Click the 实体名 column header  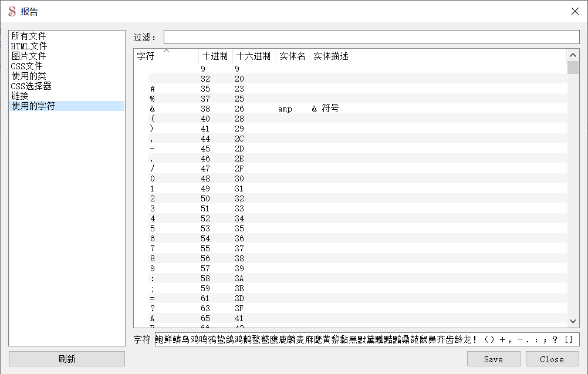pyautogui.click(x=292, y=56)
